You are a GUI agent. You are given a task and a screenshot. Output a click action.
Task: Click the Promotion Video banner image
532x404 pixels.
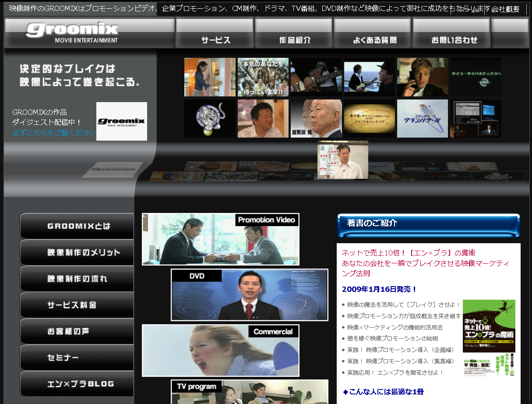coord(220,239)
